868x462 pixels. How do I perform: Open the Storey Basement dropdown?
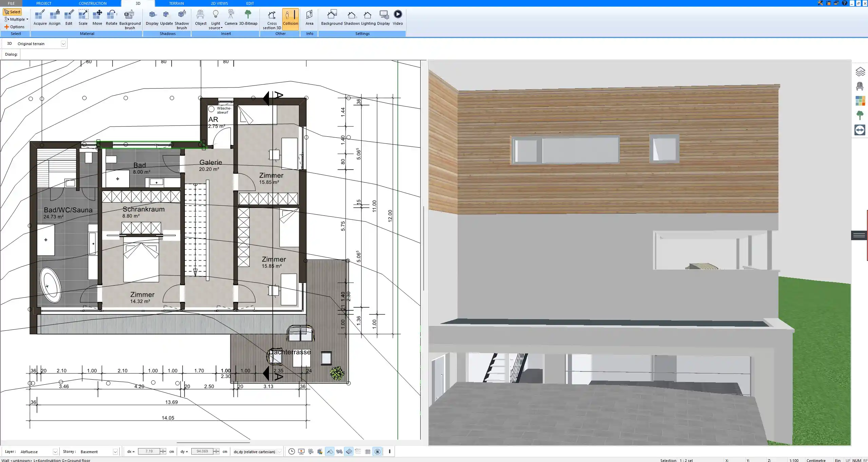pos(115,452)
